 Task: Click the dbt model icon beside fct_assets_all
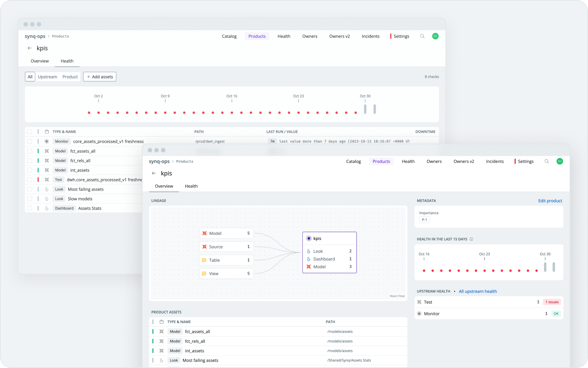coord(47,151)
